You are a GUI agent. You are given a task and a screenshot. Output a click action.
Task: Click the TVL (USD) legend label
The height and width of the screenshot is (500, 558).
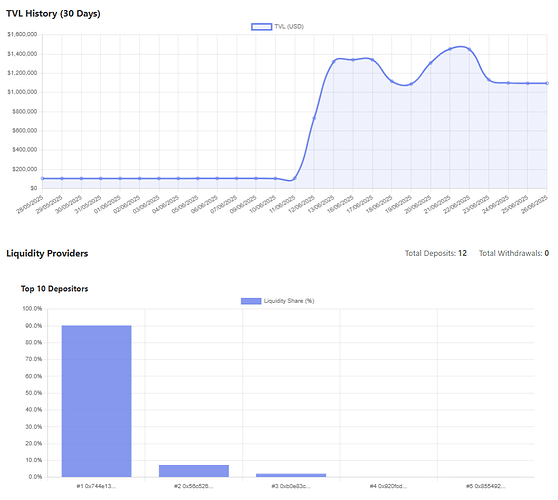coord(289,27)
